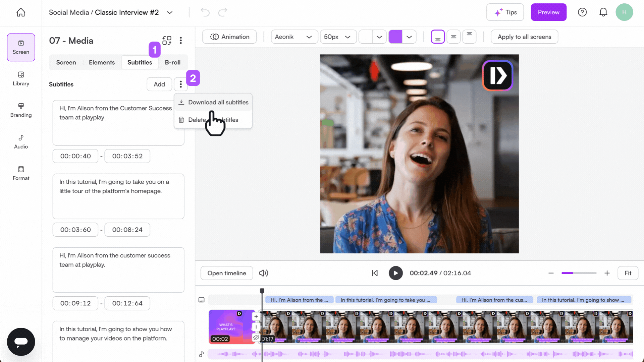Mute the video volume speaker icon
This screenshot has height=362, width=644.
tap(263, 273)
